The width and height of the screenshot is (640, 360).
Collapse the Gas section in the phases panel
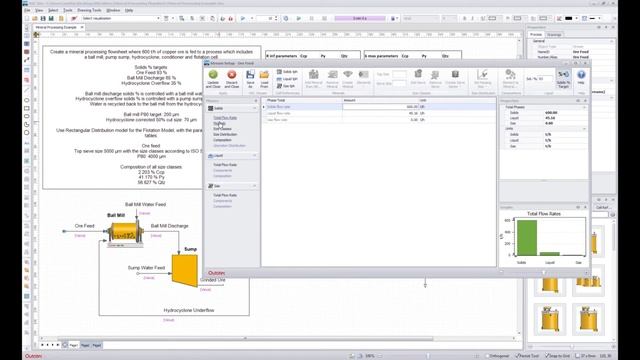tap(254, 186)
